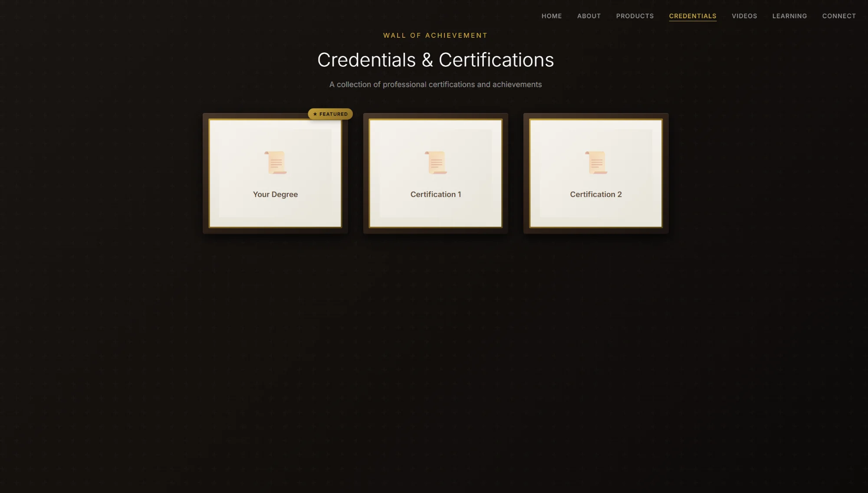
Task: Click the Your Degree title text
Action: click(275, 194)
